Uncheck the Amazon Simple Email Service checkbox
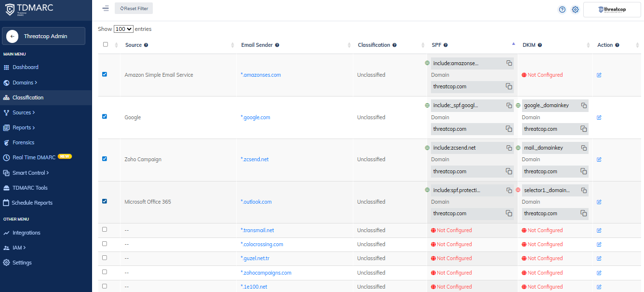 (105, 74)
